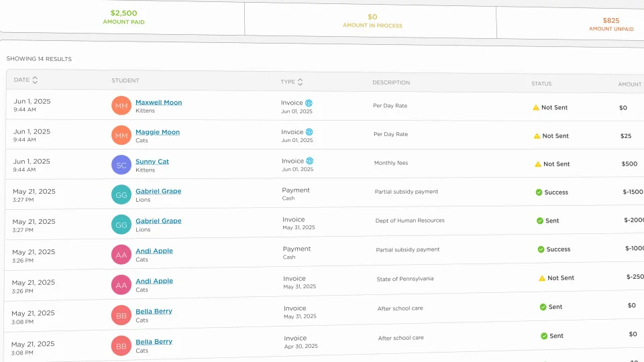Click Maxwell Moon's MM avatar icon
Screen dimensions: 644x362
(x=121, y=106)
